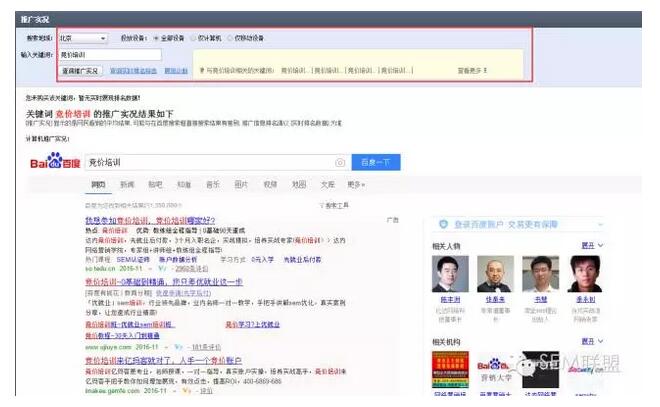Select the 仅移动设备 device radio button
Screen dimensions: 660x407
pyautogui.click(x=230, y=38)
